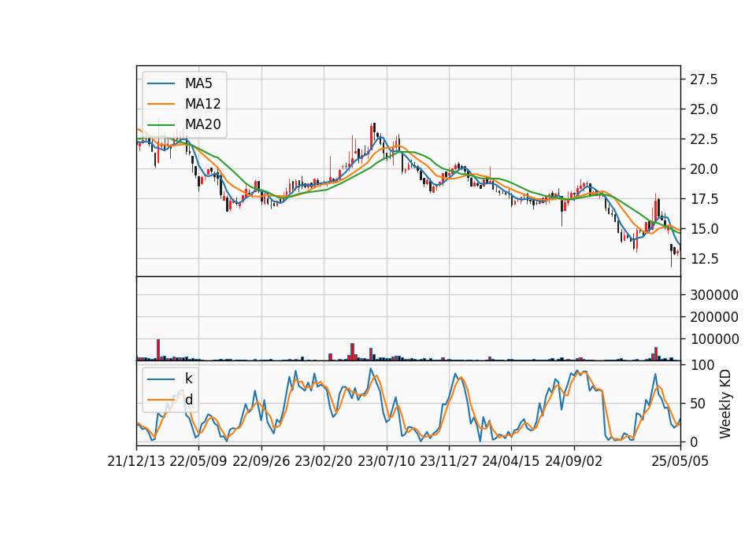Click the date label 24/04/15
This screenshot has width=756, height=543.
pos(510,461)
